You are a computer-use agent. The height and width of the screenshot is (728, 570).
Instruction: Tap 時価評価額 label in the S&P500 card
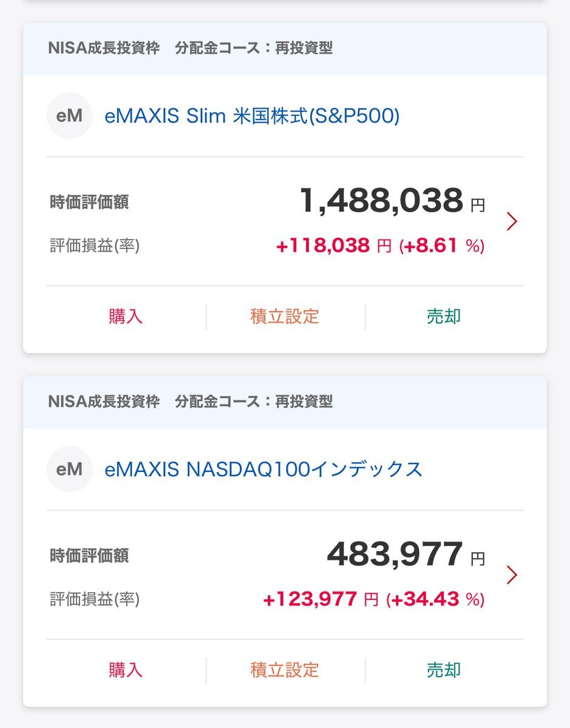(x=89, y=202)
